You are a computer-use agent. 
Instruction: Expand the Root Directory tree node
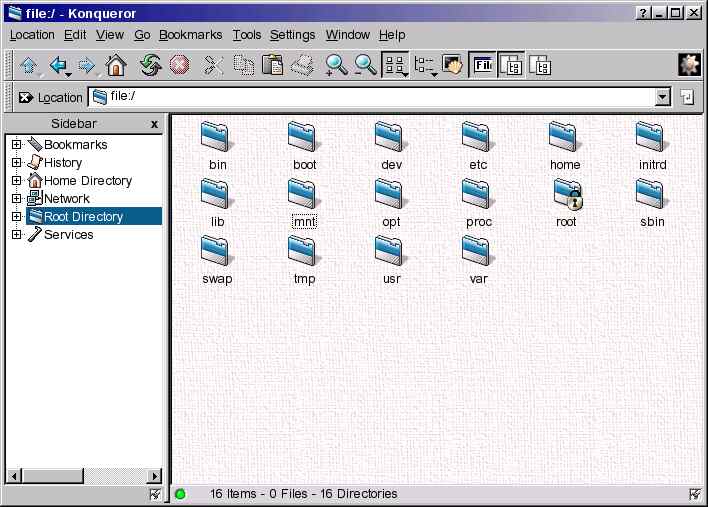click(x=16, y=217)
